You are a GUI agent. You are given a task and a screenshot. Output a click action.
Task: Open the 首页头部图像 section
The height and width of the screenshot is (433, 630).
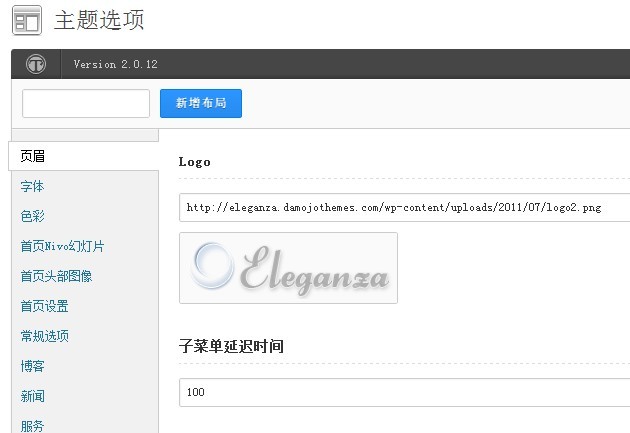coord(56,276)
